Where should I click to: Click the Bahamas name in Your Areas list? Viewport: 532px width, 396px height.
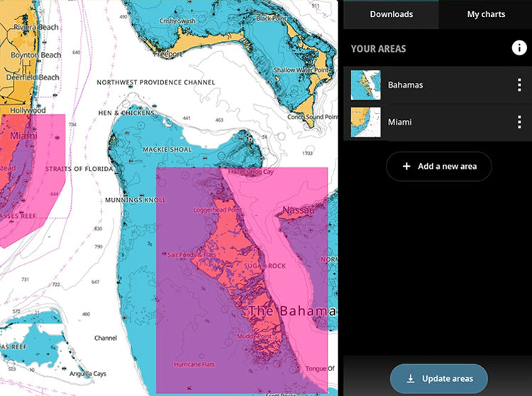(405, 85)
